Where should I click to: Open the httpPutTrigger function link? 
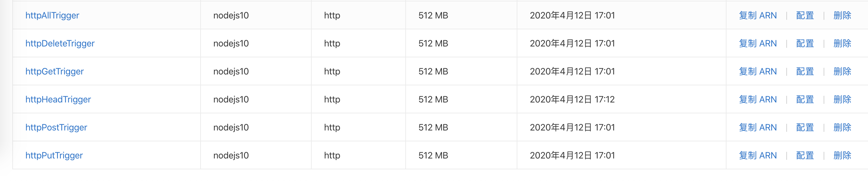click(54, 155)
